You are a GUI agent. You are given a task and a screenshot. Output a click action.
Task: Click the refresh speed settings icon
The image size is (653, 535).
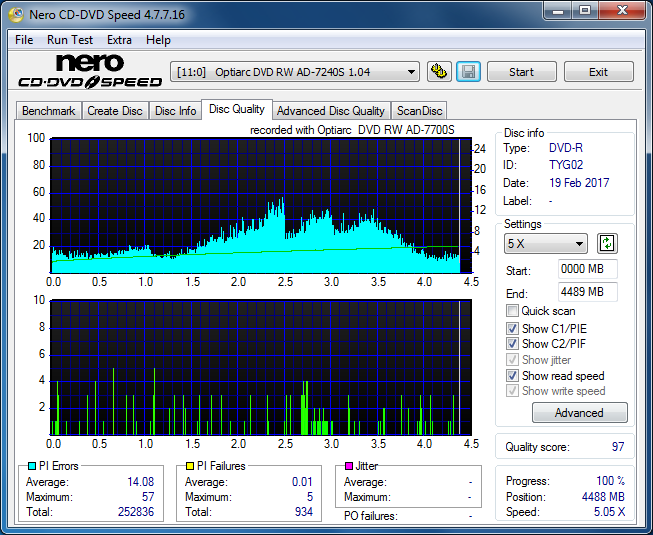(x=607, y=244)
